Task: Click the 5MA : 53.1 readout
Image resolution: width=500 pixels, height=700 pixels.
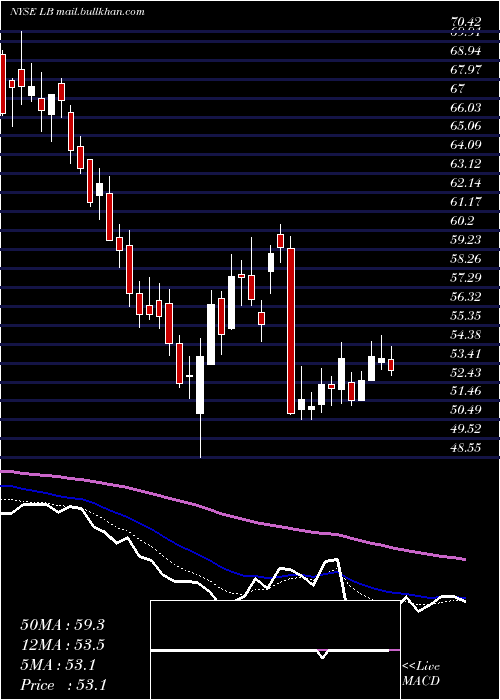Action: tap(58, 665)
